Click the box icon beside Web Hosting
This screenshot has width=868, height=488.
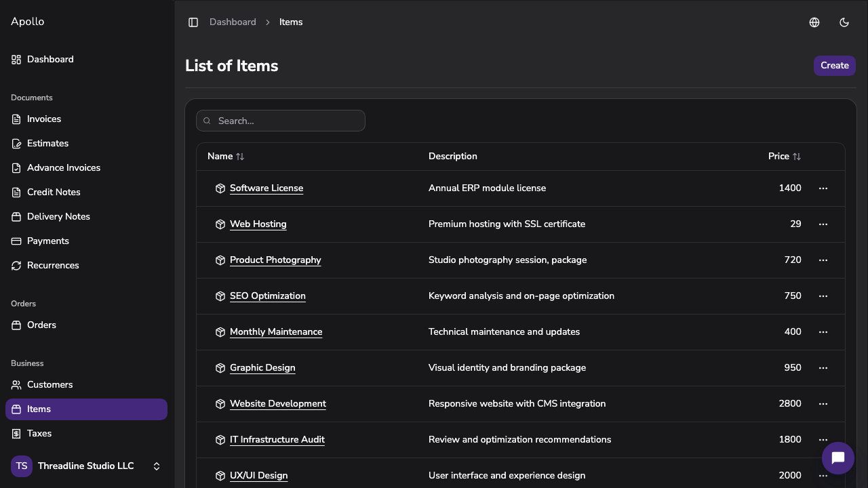click(x=220, y=224)
